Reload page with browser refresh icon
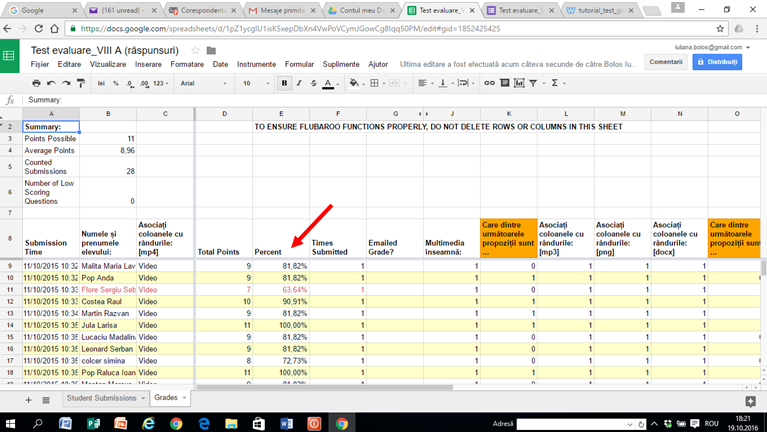Image resolution: width=767 pixels, height=432 pixels. 38,28
